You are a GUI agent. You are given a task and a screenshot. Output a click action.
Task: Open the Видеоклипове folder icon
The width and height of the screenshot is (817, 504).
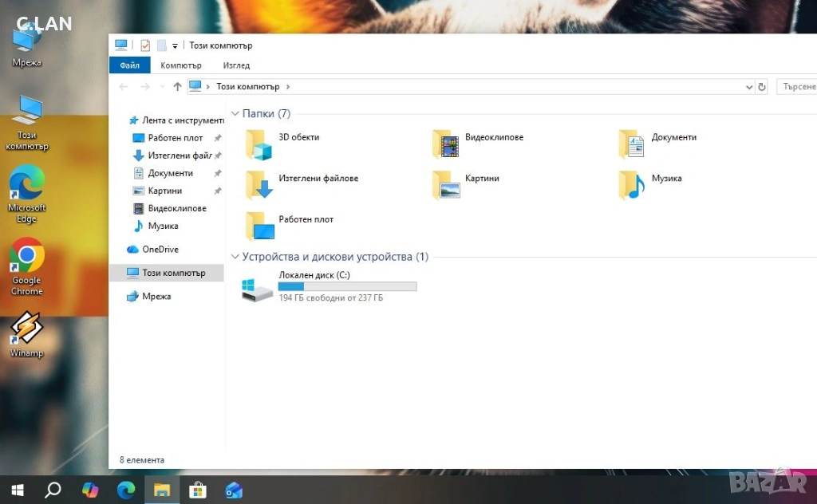(x=446, y=144)
